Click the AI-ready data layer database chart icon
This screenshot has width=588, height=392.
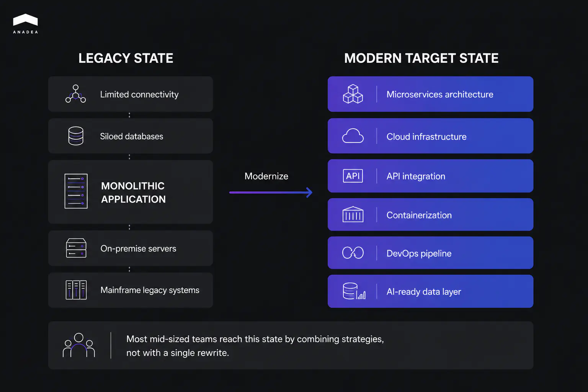point(354,291)
